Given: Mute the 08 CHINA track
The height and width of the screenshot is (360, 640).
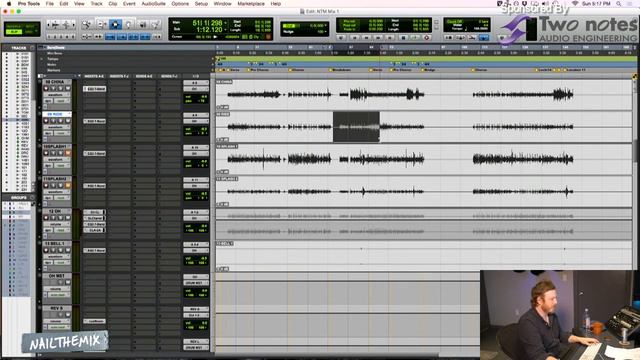Looking at the screenshot, I should pyautogui.click(x=68, y=89).
